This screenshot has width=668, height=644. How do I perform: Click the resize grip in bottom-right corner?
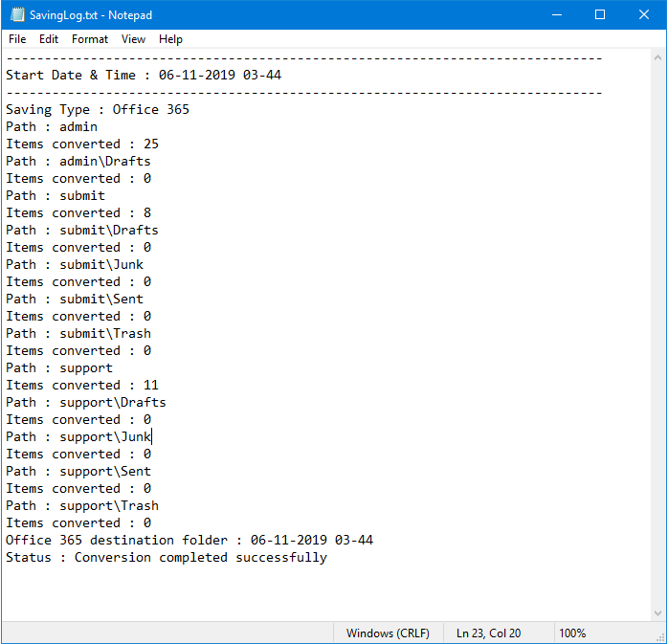point(659,635)
